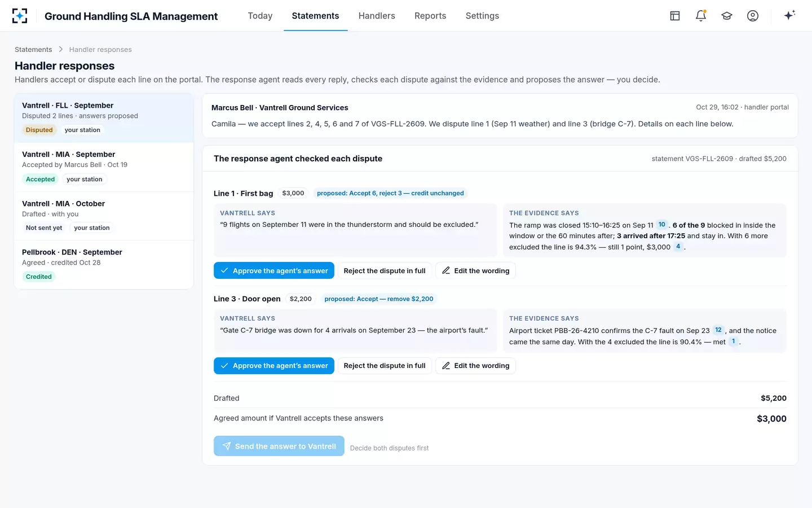Image resolution: width=812 pixels, height=508 pixels.
Task: Click the app logo icon
Action: click(x=20, y=16)
